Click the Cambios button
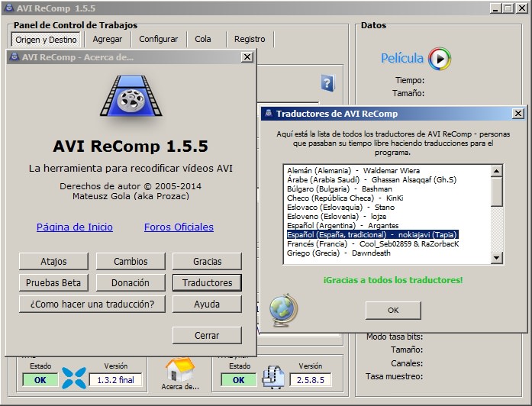Image resolution: width=532 pixels, height=406 pixels. click(x=131, y=262)
